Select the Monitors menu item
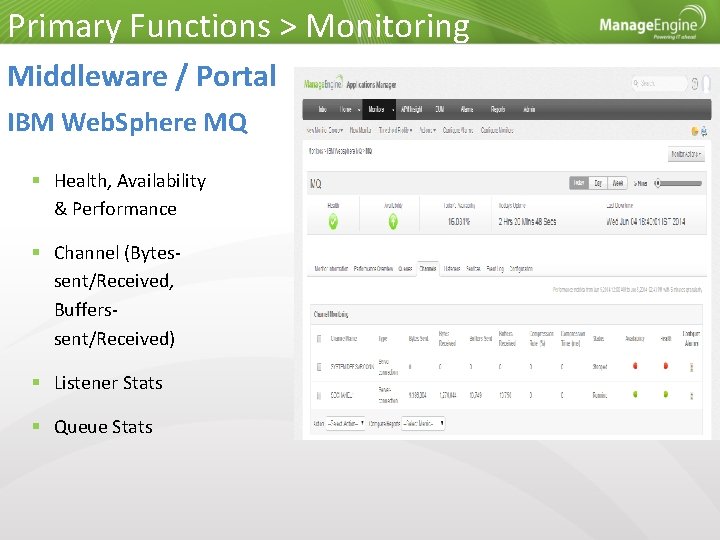Screen dimensions: 720x540 (x=376, y=109)
